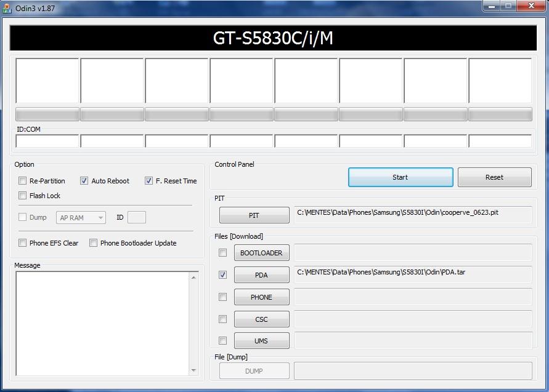
Task: Click the empty PHONE path field
Action: [413, 297]
